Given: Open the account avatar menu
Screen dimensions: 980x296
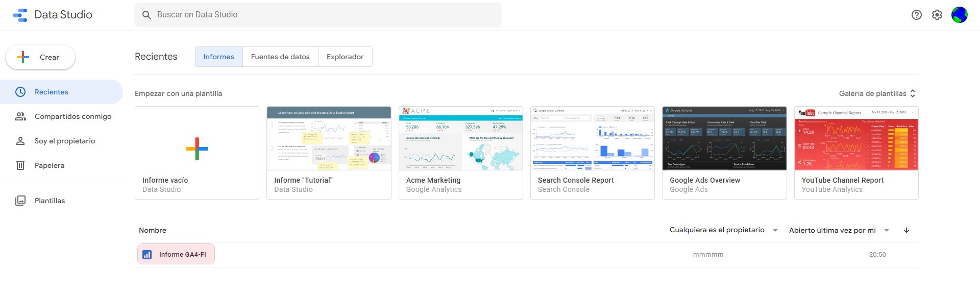Looking at the screenshot, I should point(960,15).
